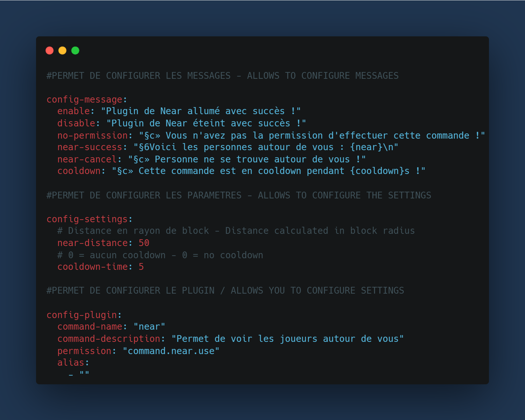Click the disable key line
Viewport: 525px width, 420px height.
[182, 123]
